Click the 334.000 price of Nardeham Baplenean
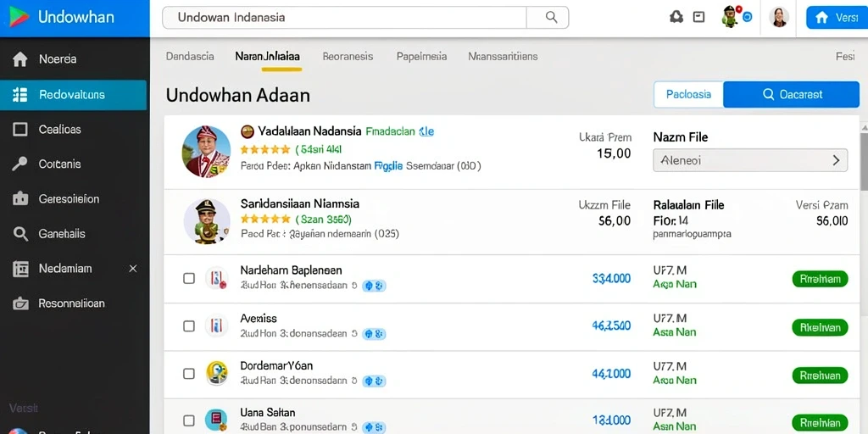Image resolution: width=868 pixels, height=434 pixels. pos(611,278)
